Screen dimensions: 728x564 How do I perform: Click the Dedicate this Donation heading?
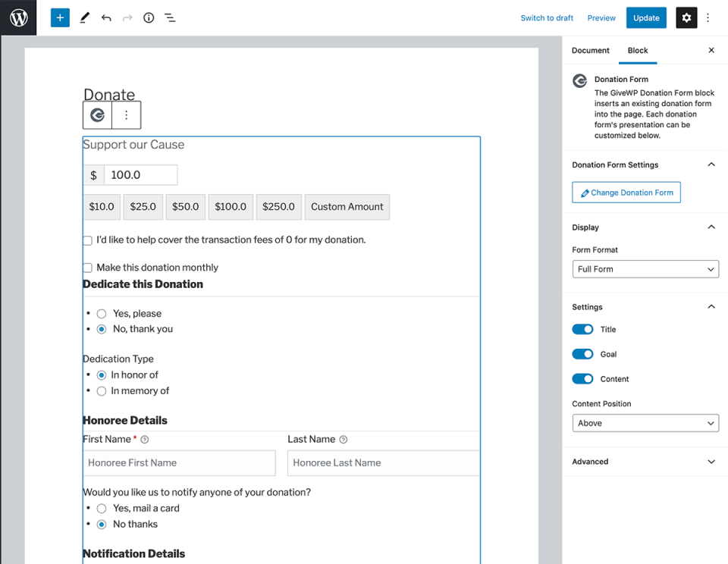[143, 284]
